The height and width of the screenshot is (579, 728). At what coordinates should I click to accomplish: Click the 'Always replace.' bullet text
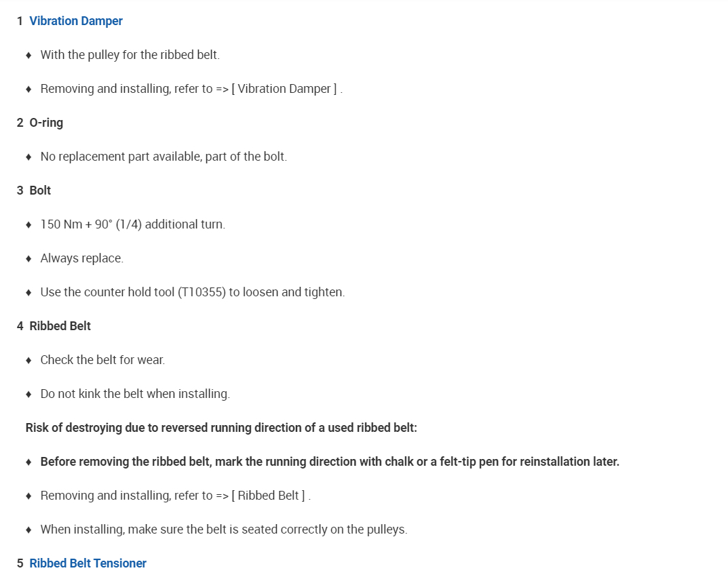click(x=81, y=258)
